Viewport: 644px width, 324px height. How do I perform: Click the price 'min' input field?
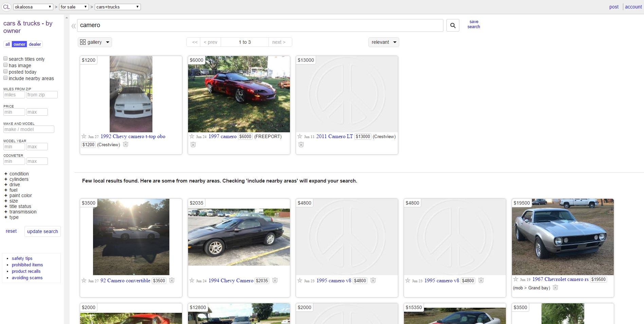pos(14,112)
